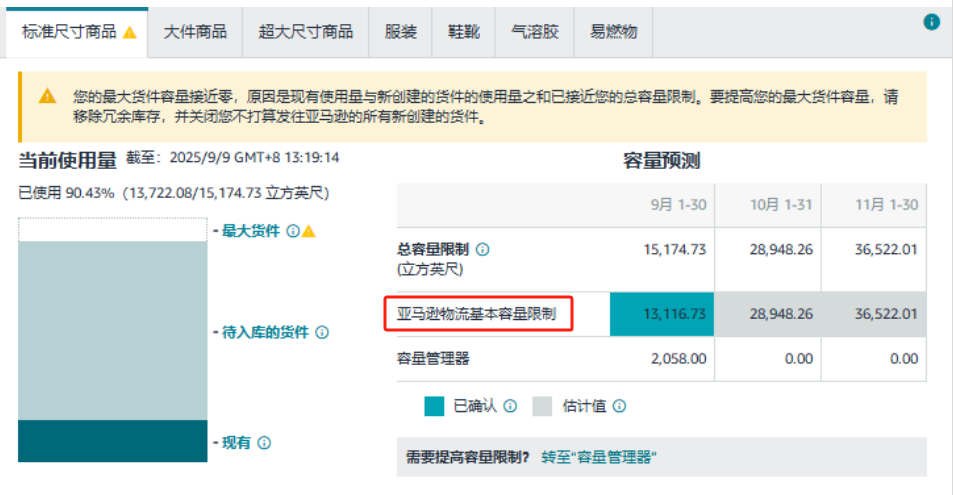
Task: Click the info icon beside 最大货件
Action: click(x=293, y=231)
